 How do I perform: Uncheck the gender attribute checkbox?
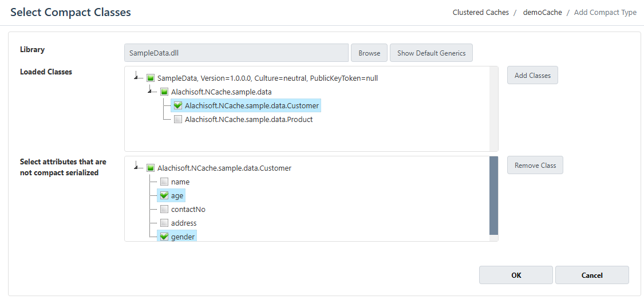[164, 237]
